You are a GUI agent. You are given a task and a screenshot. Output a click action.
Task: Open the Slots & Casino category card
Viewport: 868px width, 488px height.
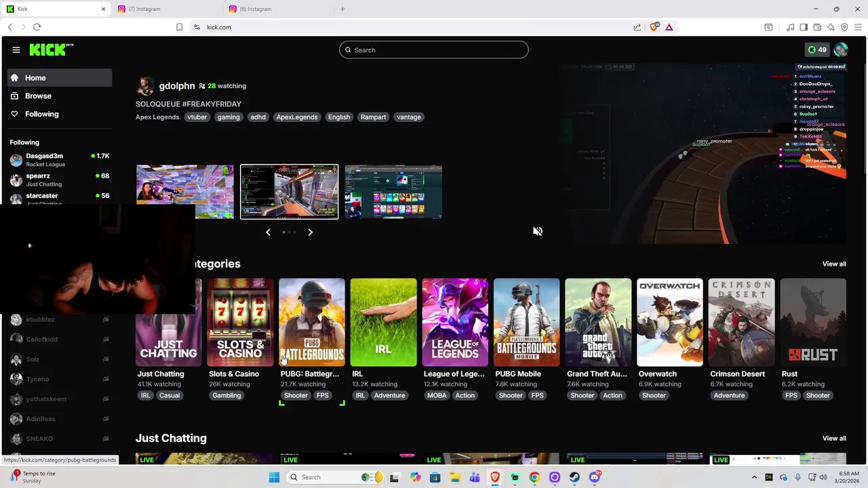(x=240, y=323)
